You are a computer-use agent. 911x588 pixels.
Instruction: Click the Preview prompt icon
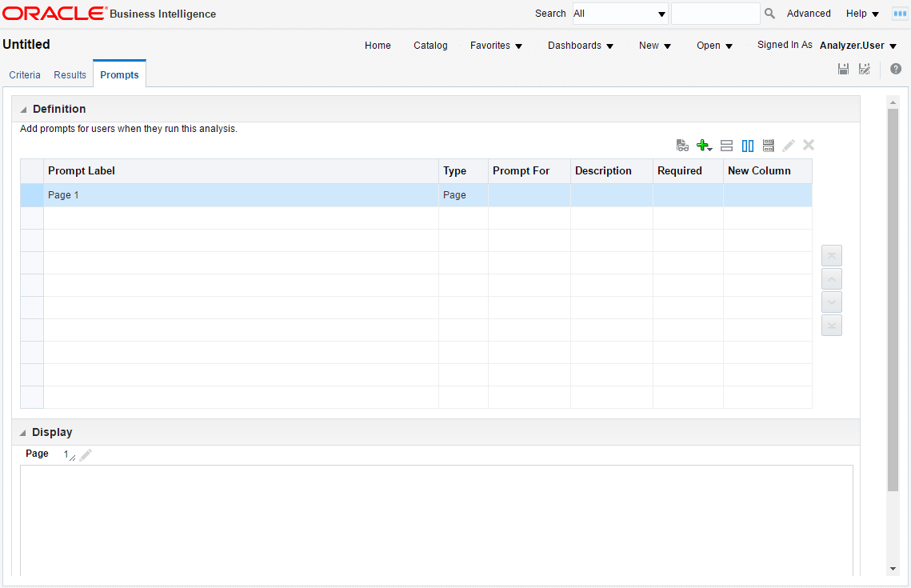coord(682,145)
